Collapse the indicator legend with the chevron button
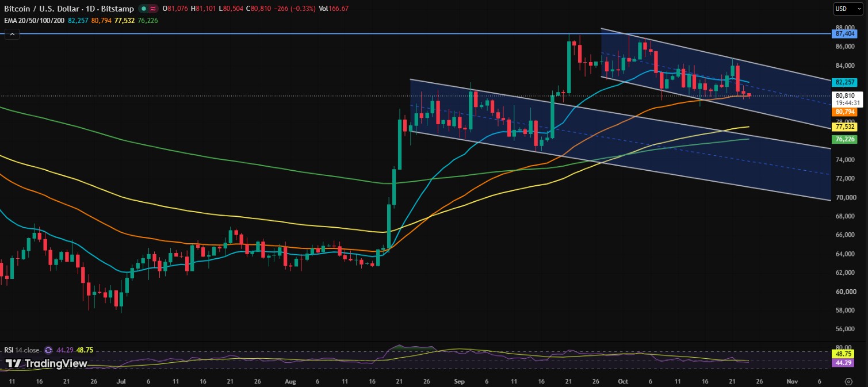Screen dimensions: 868x387 [12, 35]
